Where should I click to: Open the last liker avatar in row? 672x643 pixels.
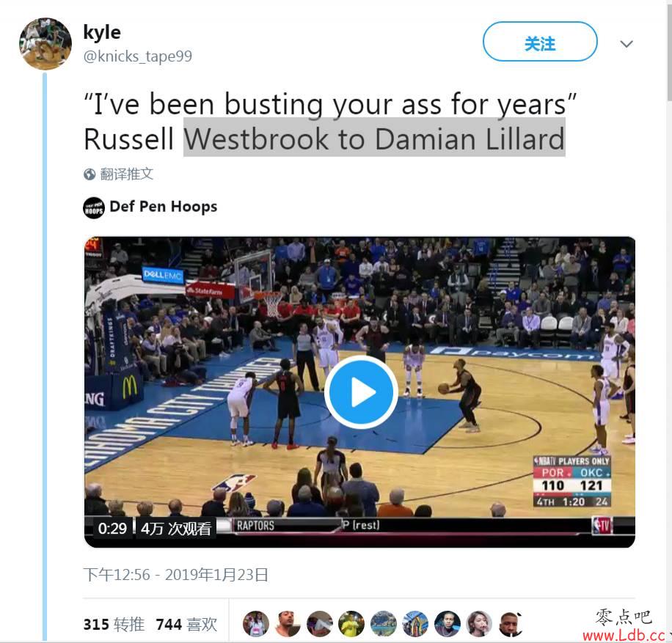[x=511, y=623]
